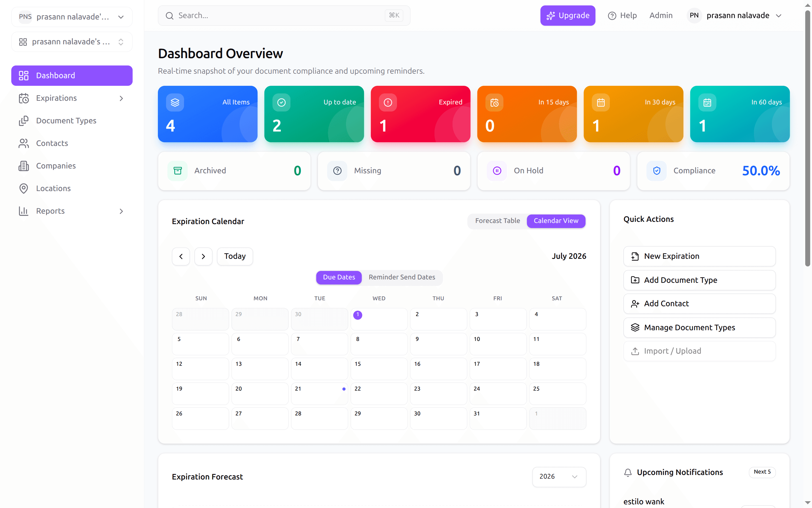Open the 2026 forecast year dropdown
Image resolution: width=812 pixels, height=508 pixels.
[559, 476]
